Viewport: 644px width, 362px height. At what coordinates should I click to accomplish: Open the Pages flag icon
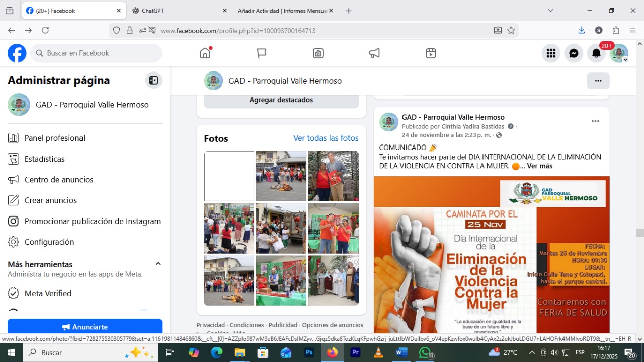262,53
